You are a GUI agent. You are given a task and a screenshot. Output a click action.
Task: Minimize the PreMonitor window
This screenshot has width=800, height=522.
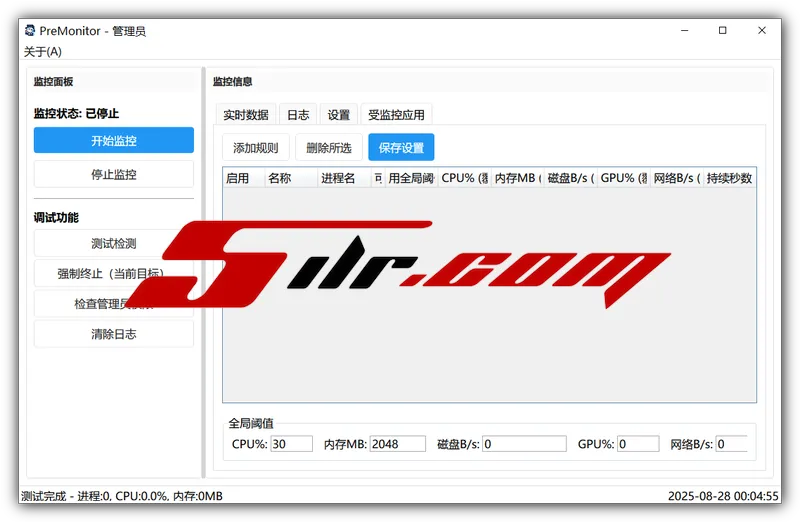coord(685,31)
